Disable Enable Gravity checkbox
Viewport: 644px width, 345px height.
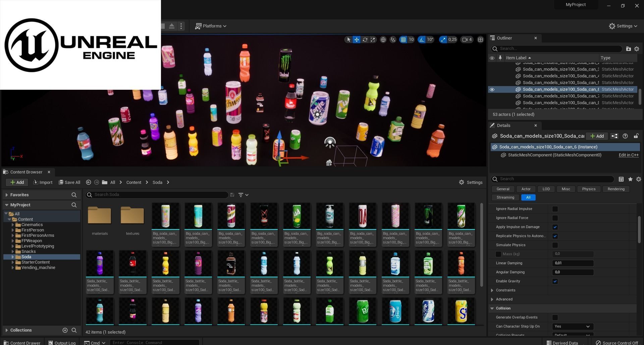point(555,281)
